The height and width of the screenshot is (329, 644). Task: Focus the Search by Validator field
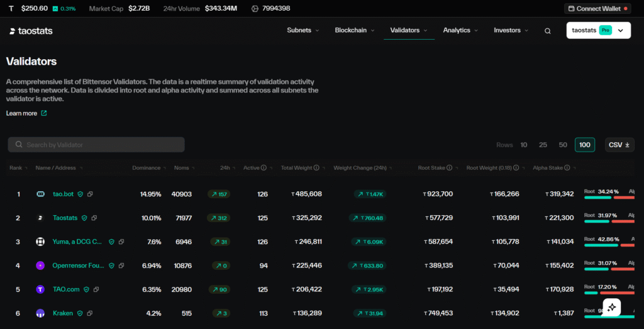96,145
